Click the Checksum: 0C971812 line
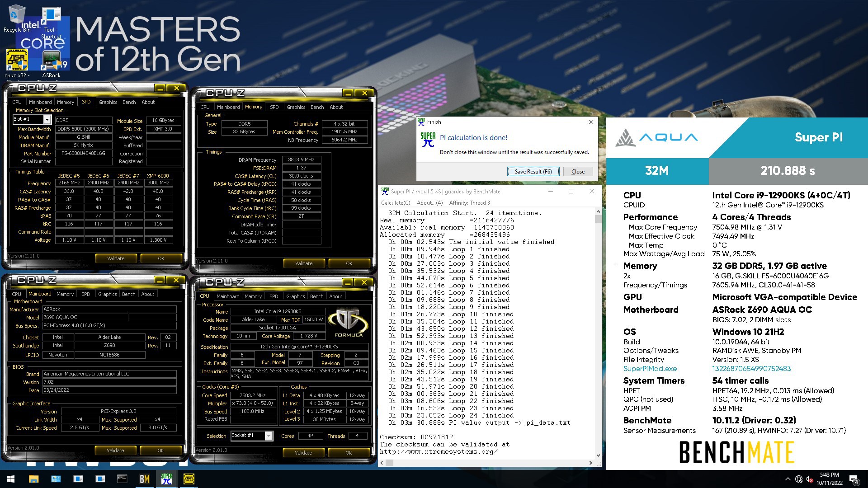This screenshot has width=868, height=488. pos(416,437)
